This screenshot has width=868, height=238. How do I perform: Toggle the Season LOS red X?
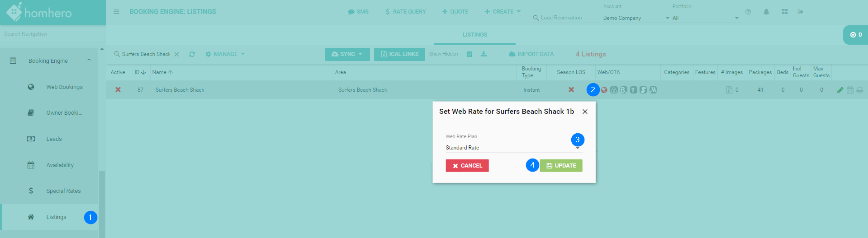571,90
